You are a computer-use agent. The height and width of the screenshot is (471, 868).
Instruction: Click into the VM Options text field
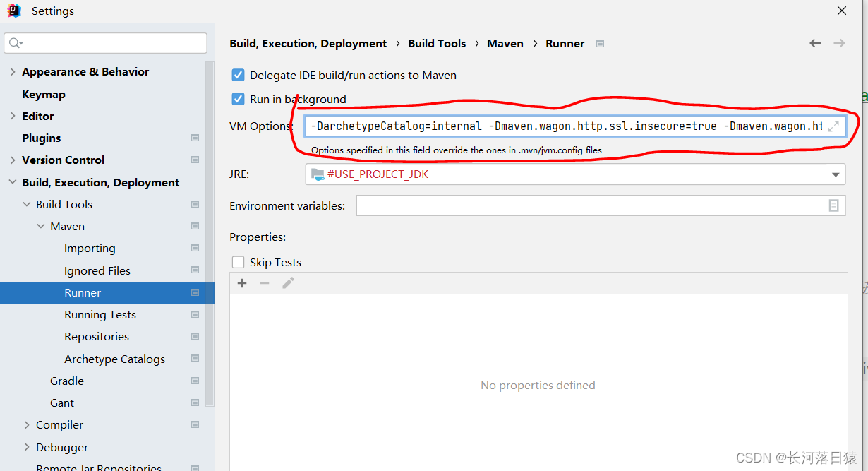[x=575, y=126]
